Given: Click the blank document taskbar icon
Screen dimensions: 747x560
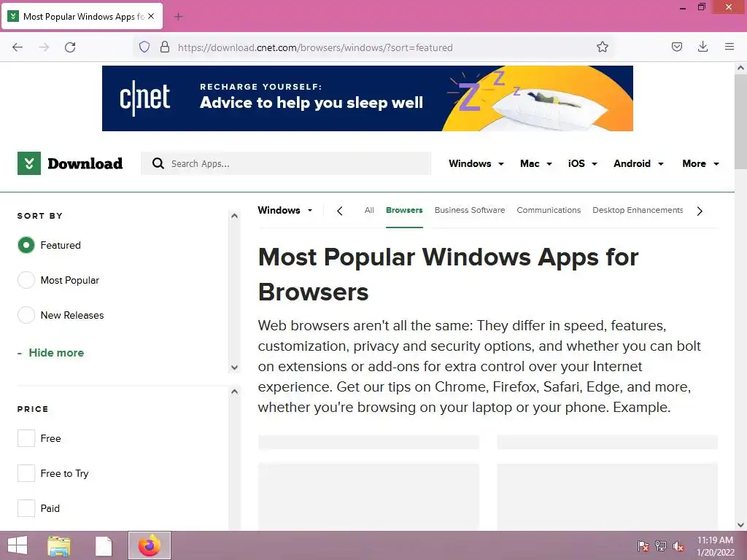Looking at the screenshot, I should point(104,545).
